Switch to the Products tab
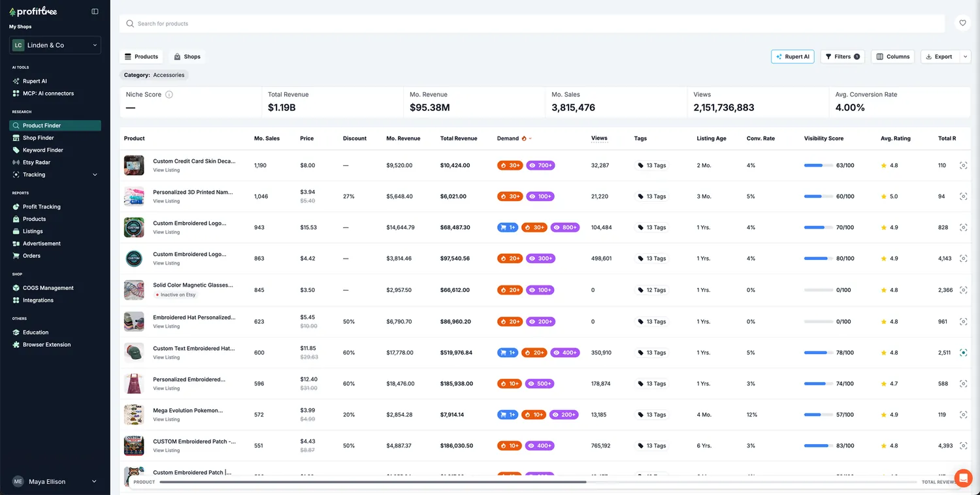 (141, 57)
